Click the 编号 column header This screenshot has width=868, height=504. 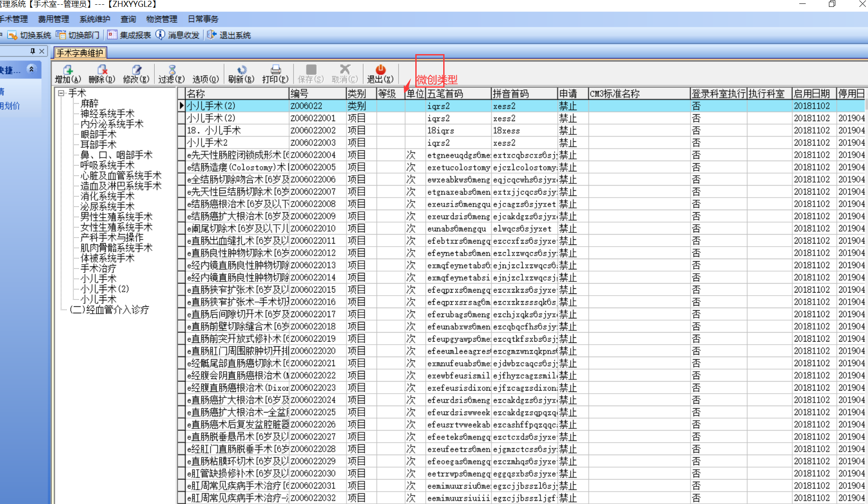point(317,94)
